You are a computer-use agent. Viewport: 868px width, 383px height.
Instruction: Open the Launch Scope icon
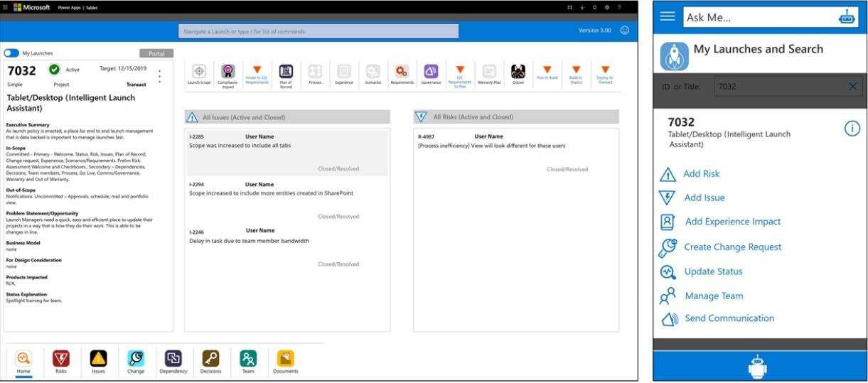coord(199,72)
